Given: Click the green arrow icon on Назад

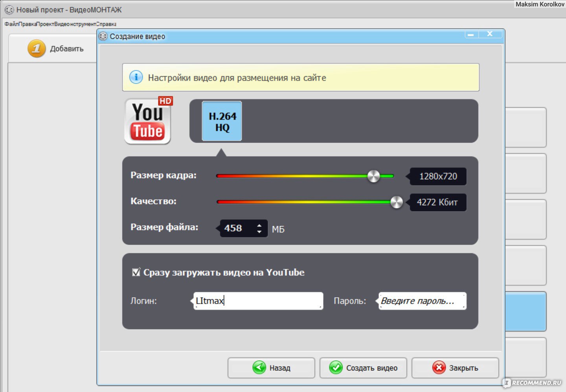Looking at the screenshot, I should (x=259, y=368).
